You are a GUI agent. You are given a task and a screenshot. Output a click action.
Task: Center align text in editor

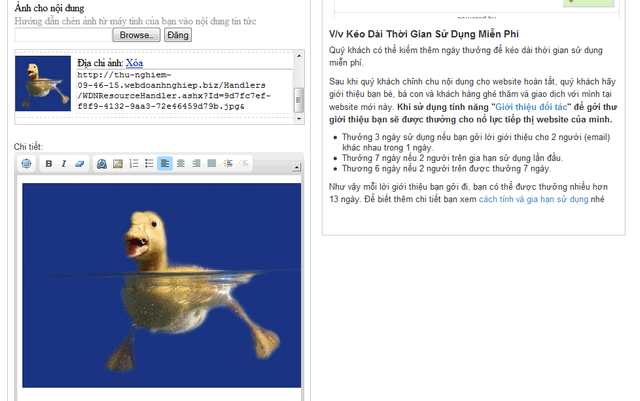pyautogui.click(x=180, y=164)
